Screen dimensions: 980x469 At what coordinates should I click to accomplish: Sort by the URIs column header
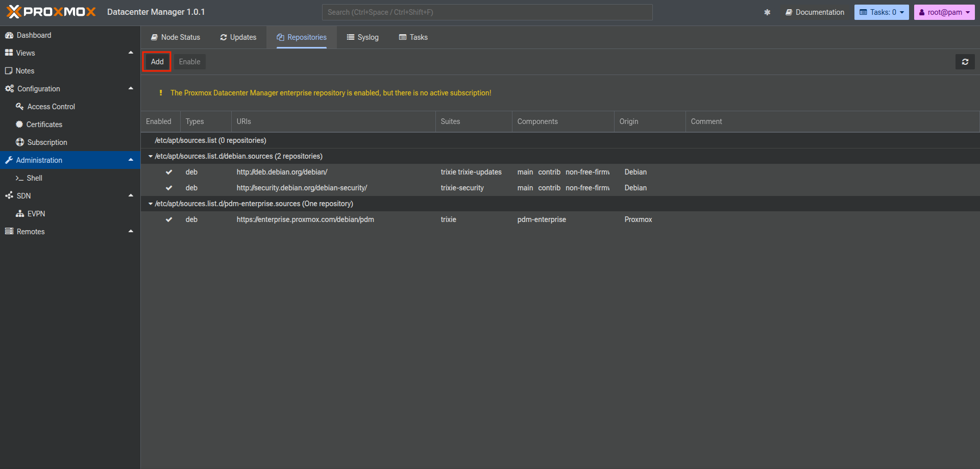(333, 121)
